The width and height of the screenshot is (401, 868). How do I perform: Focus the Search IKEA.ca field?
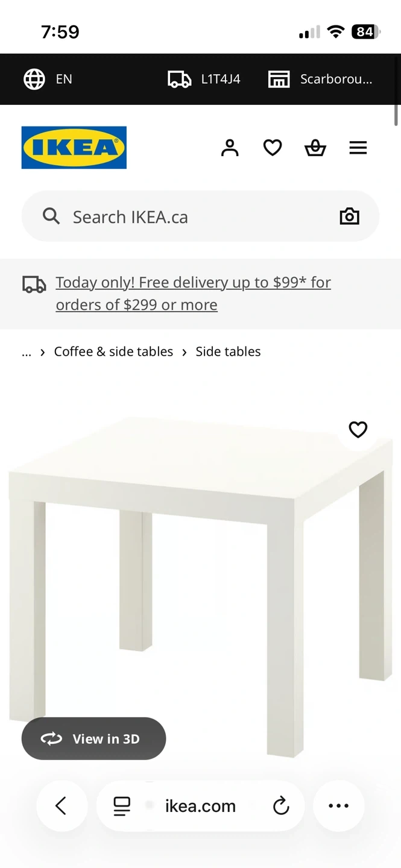pos(193,216)
